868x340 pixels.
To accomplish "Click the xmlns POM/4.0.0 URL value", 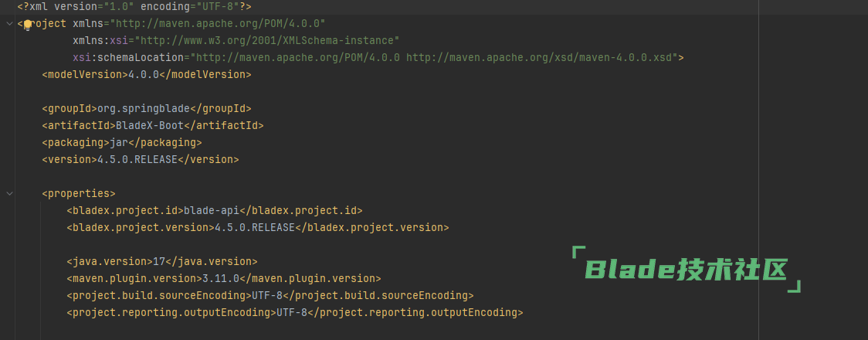I will coord(218,24).
